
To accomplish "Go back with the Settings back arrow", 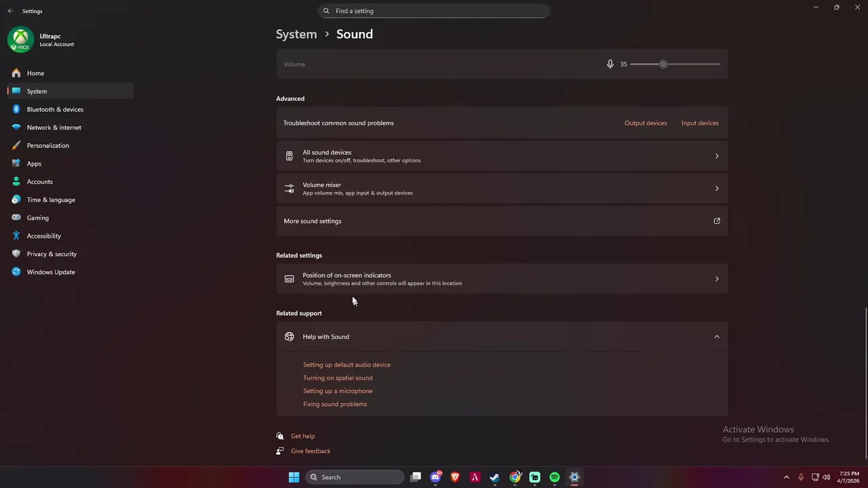I will coord(10,11).
